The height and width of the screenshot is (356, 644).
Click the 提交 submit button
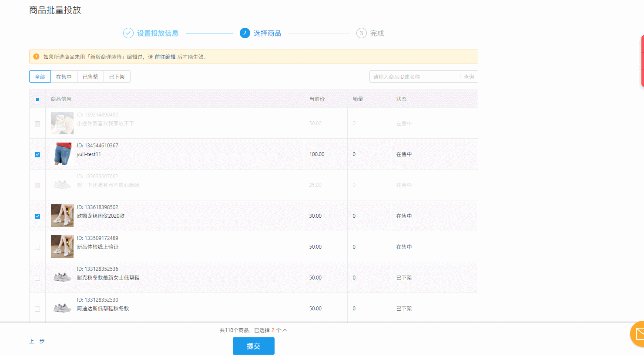(x=254, y=346)
